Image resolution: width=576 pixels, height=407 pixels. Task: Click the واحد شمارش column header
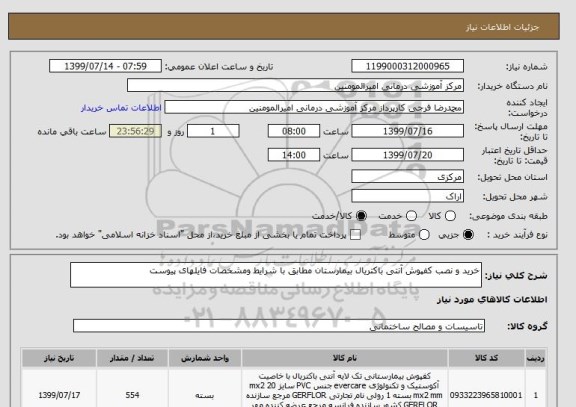pyautogui.click(x=205, y=358)
